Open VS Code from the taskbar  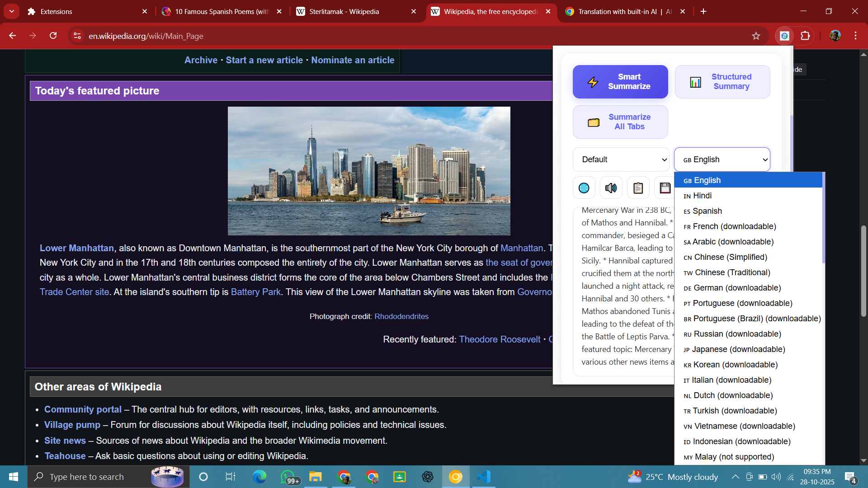pyautogui.click(x=483, y=477)
